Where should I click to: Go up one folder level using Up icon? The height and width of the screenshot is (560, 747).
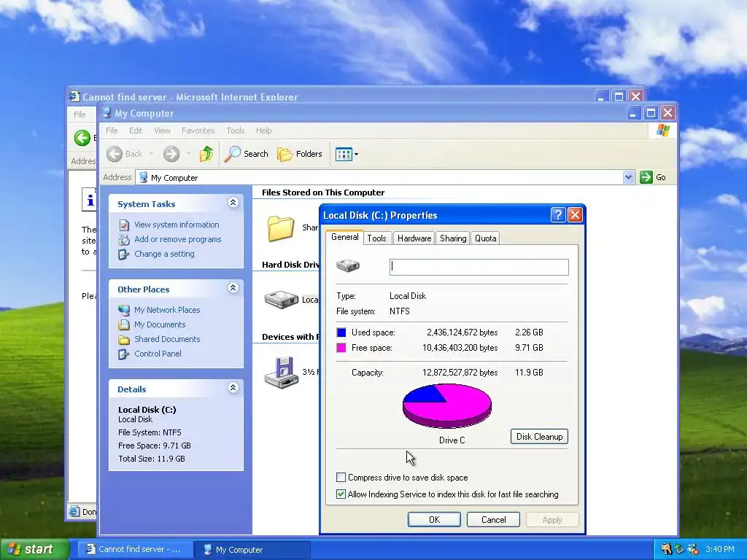point(206,154)
